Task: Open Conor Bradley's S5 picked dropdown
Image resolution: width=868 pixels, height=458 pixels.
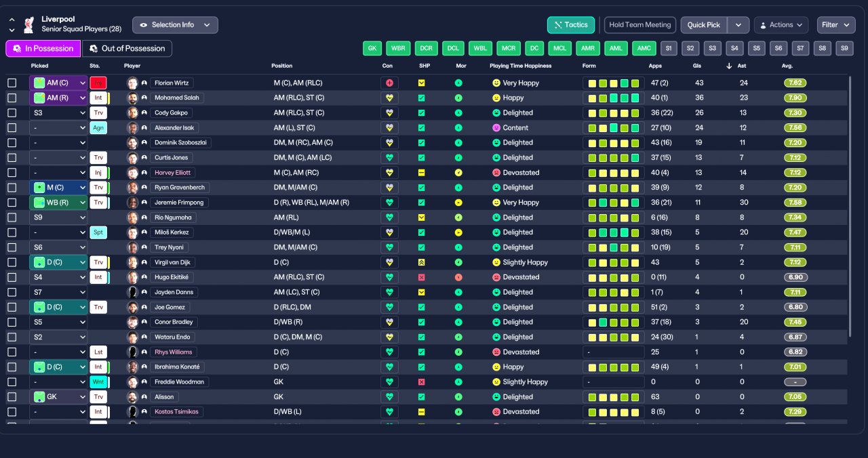Action: (x=58, y=322)
